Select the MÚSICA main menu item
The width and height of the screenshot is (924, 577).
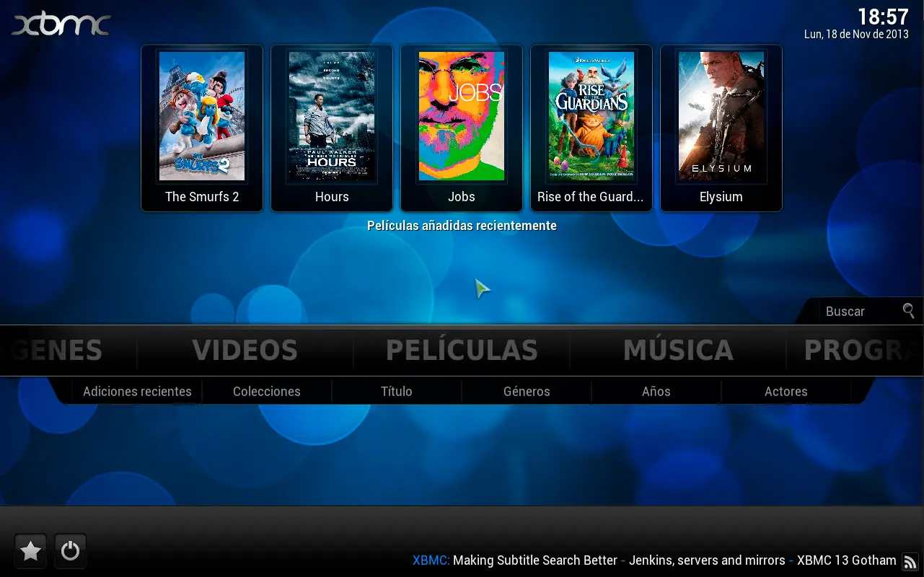pos(678,351)
